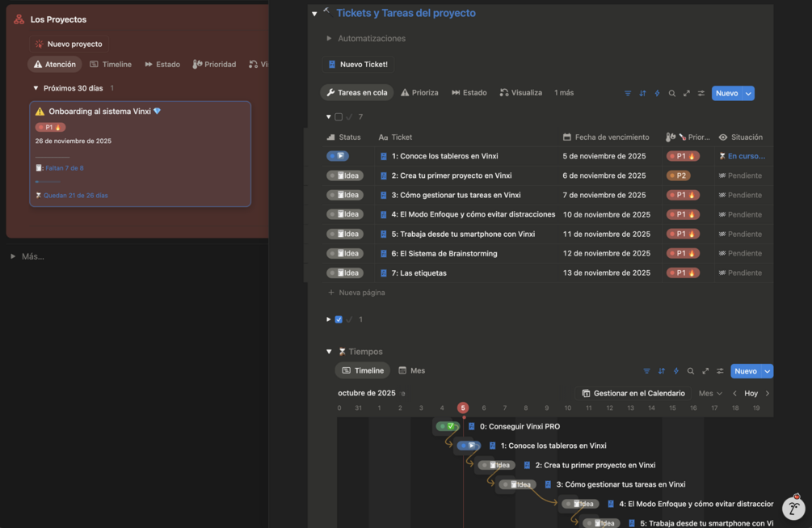
Task: Switch Tiempos view to the Mes tab
Action: (x=412, y=370)
